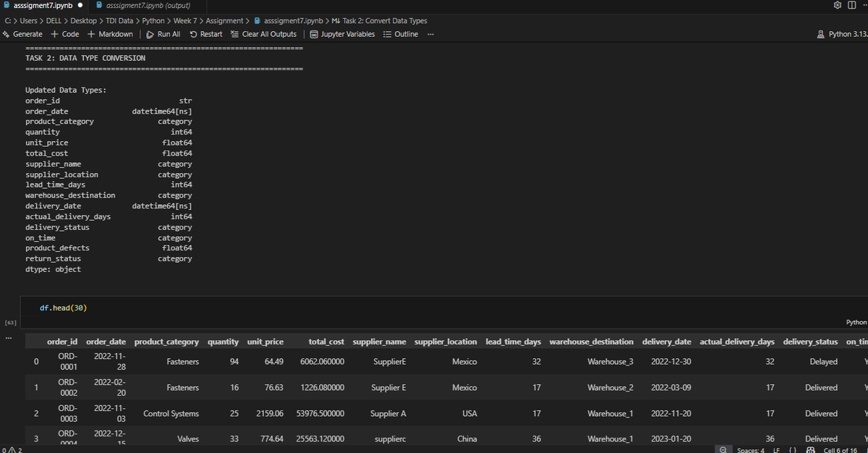
Task: Click the 'Warehouse_3' cell
Action: pos(610,362)
